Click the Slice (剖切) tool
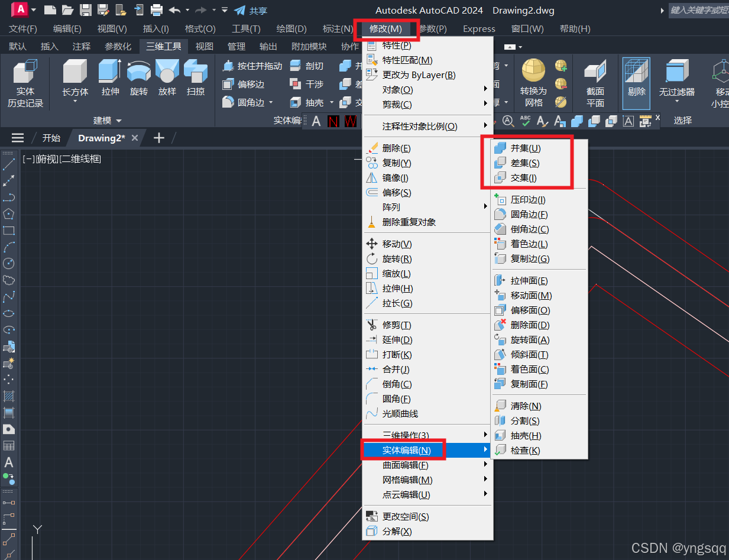 [307, 66]
